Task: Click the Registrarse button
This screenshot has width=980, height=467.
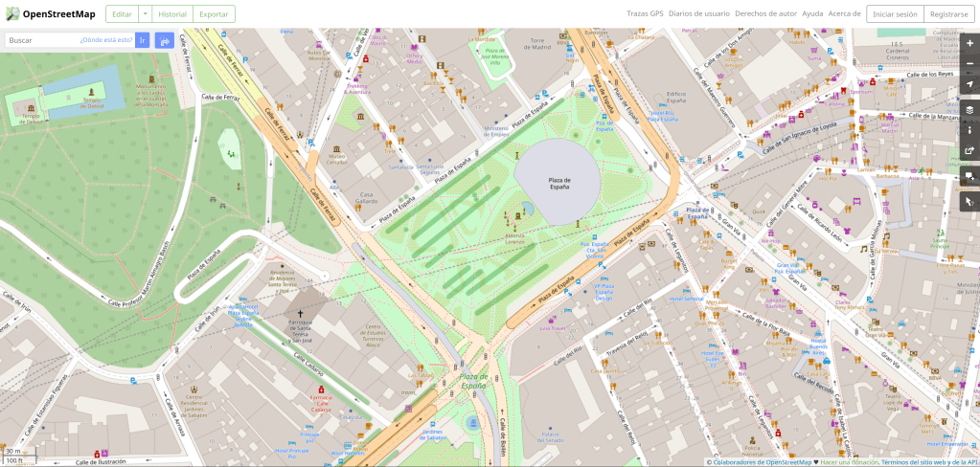Action: (948, 14)
